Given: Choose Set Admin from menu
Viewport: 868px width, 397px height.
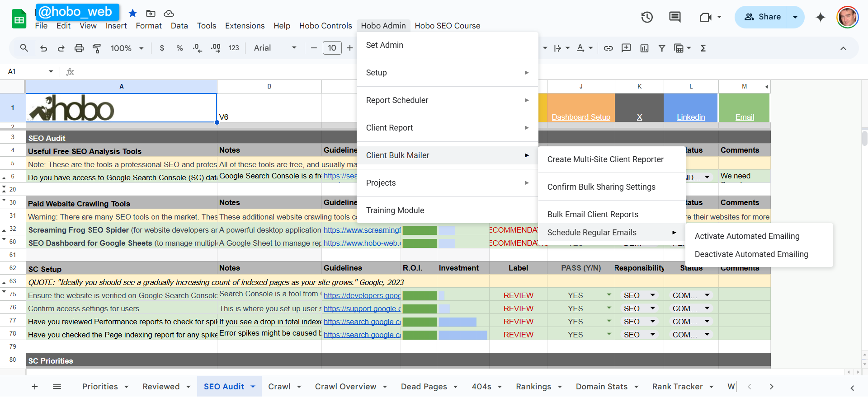Looking at the screenshot, I should pyautogui.click(x=447, y=45).
